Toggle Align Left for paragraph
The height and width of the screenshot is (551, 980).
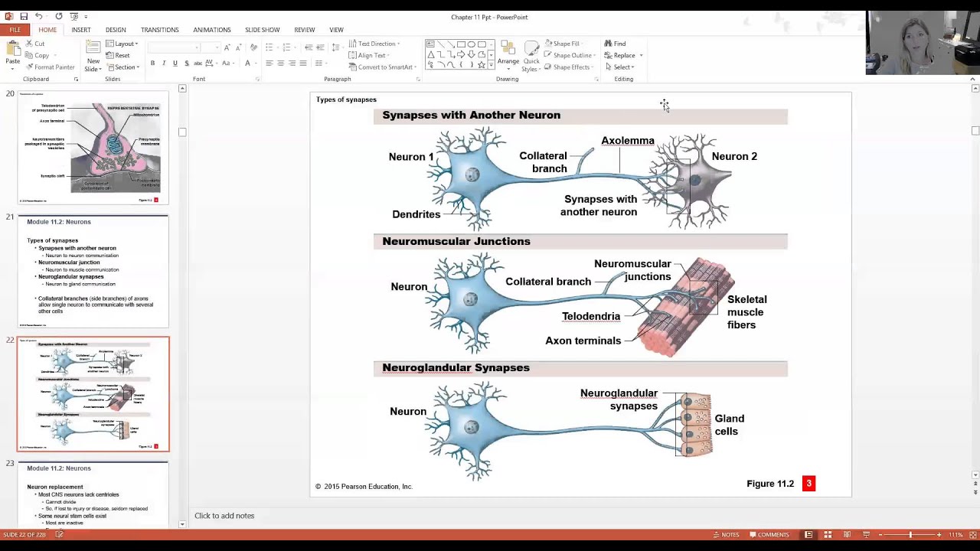pos(269,63)
